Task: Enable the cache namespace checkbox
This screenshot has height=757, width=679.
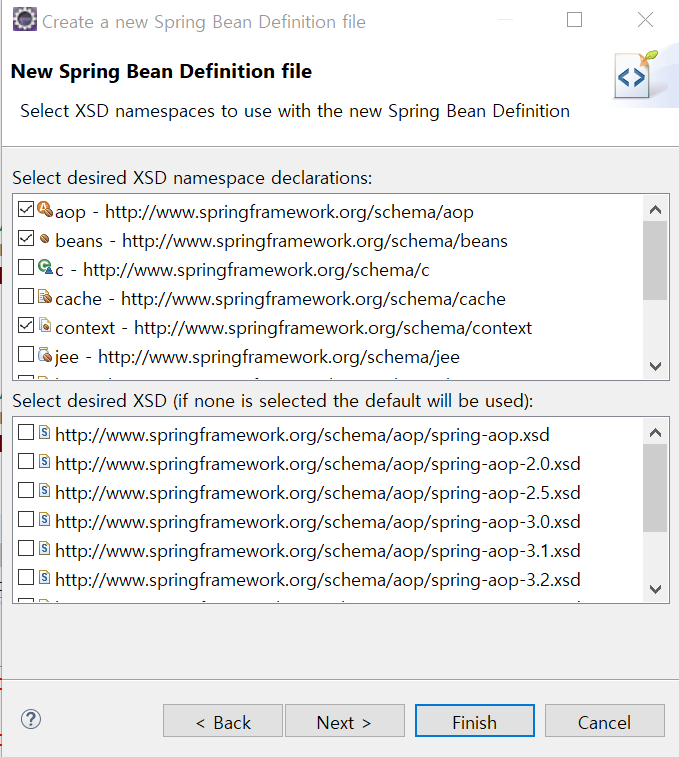Action: [26, 296]
